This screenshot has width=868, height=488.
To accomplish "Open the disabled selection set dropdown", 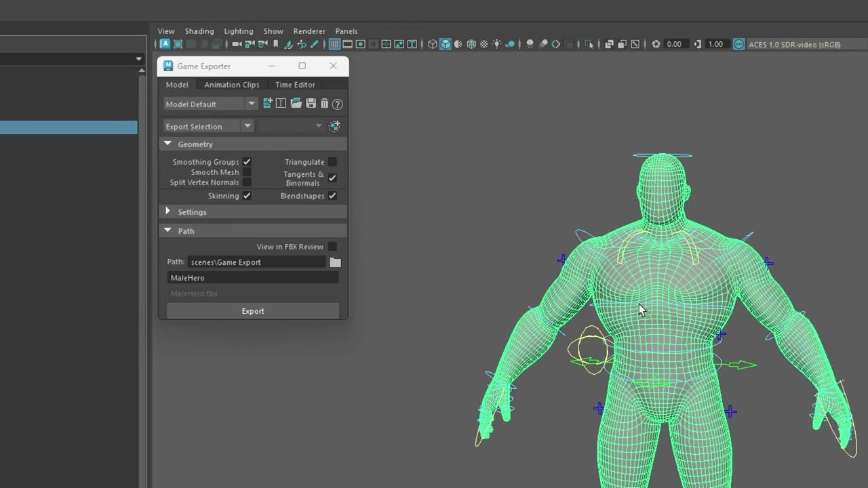I will pos(291,126).
